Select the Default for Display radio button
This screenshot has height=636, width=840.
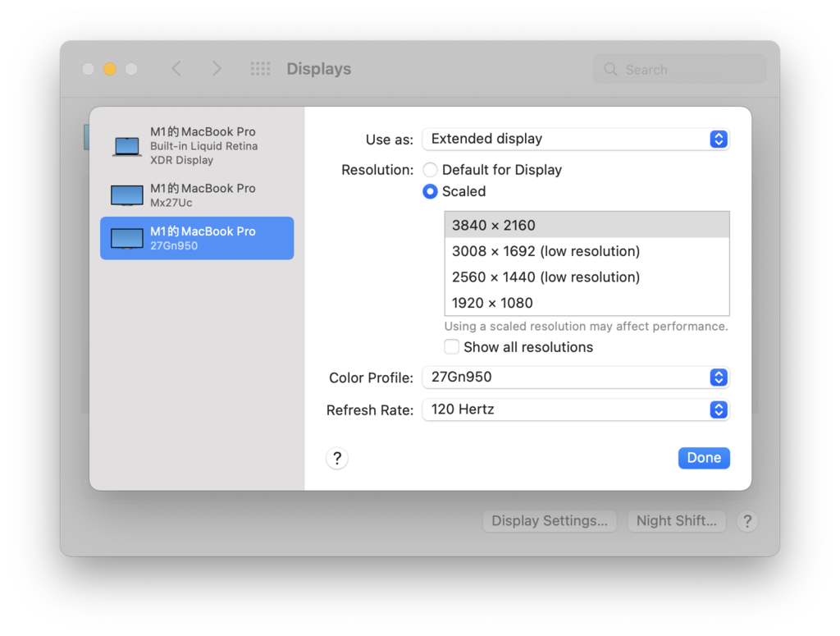(x=430, y=170)
